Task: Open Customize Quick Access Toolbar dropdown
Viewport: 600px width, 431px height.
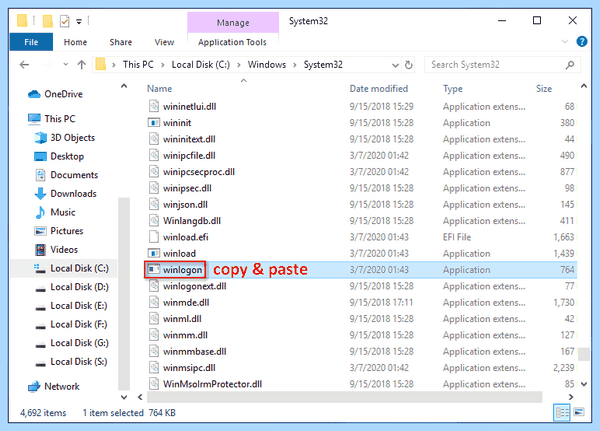Action: coord(79,22)
